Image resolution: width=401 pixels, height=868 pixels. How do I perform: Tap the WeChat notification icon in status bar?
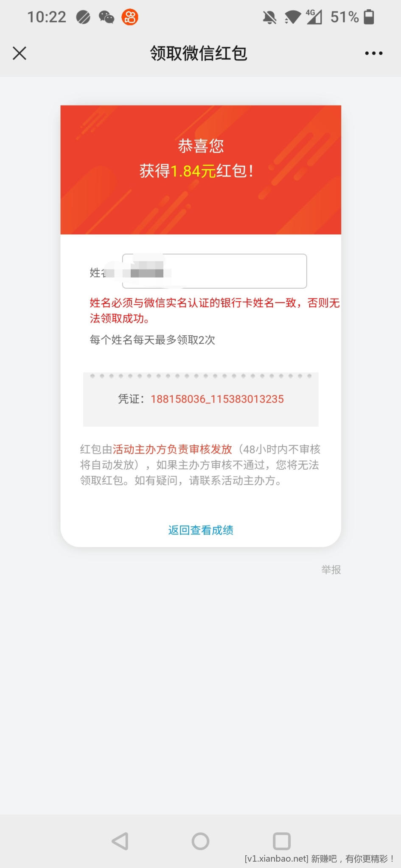(107, 17)
